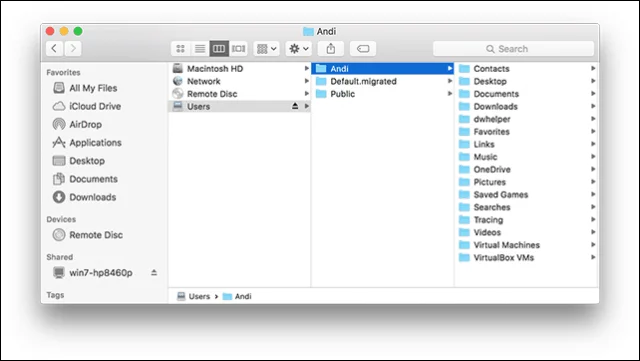Image resolution: width=640 pixels, height=361 pixels.
Task: Open the Documents folder in Andi column
Action: coord(527,94)
